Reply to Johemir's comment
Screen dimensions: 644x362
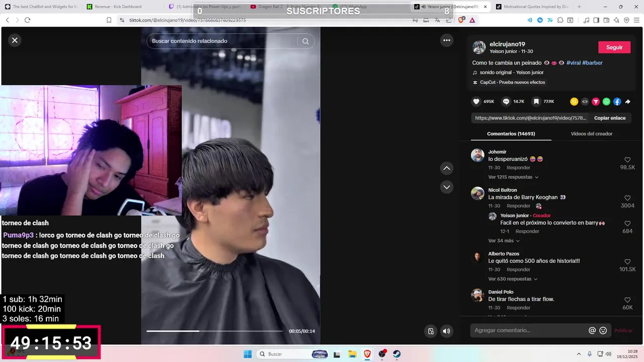pos(518,167)
